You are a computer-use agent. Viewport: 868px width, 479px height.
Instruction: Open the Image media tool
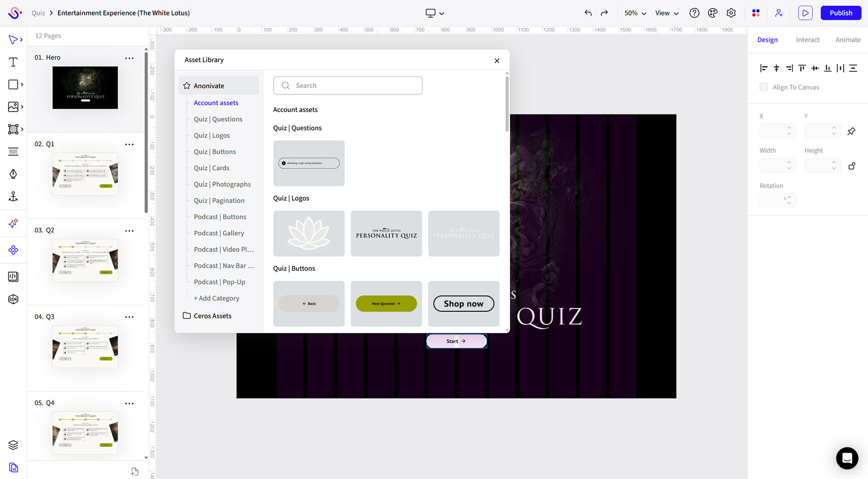click(13, 107)
